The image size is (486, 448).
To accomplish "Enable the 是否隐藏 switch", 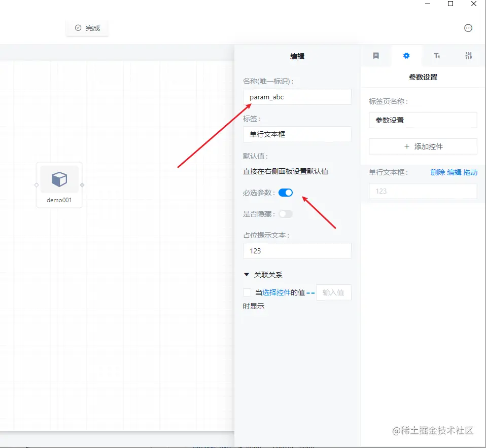I will (286, 214).
